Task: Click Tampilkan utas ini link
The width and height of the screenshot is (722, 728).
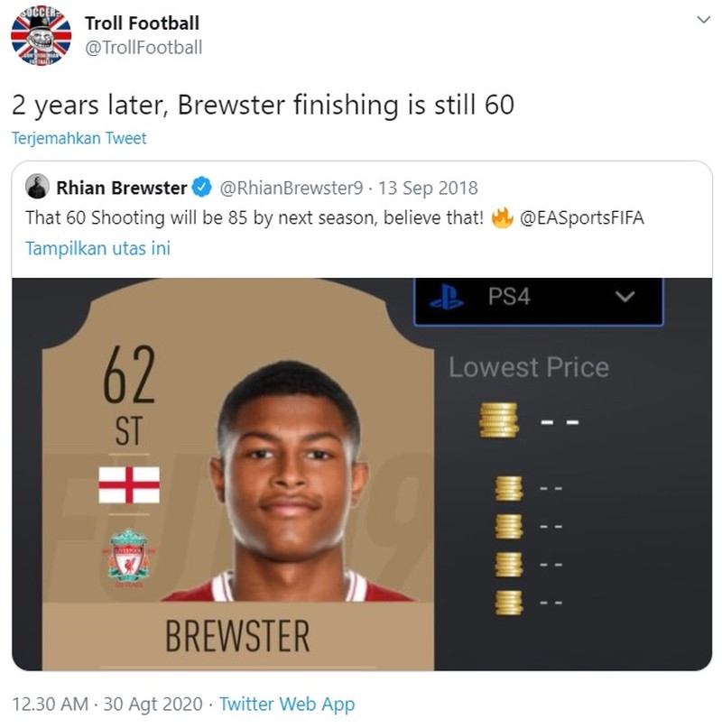Action: 97,247
